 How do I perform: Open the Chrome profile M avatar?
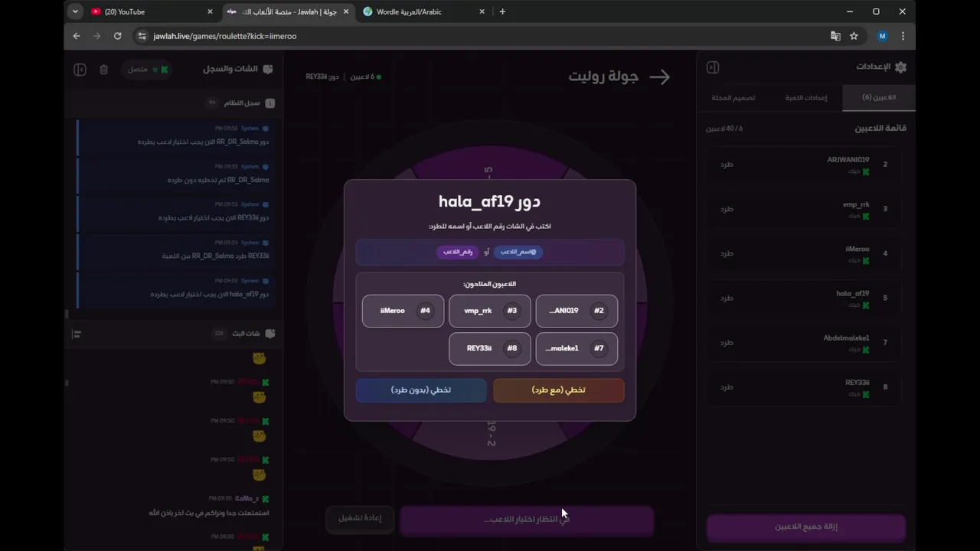pos(882,36)
